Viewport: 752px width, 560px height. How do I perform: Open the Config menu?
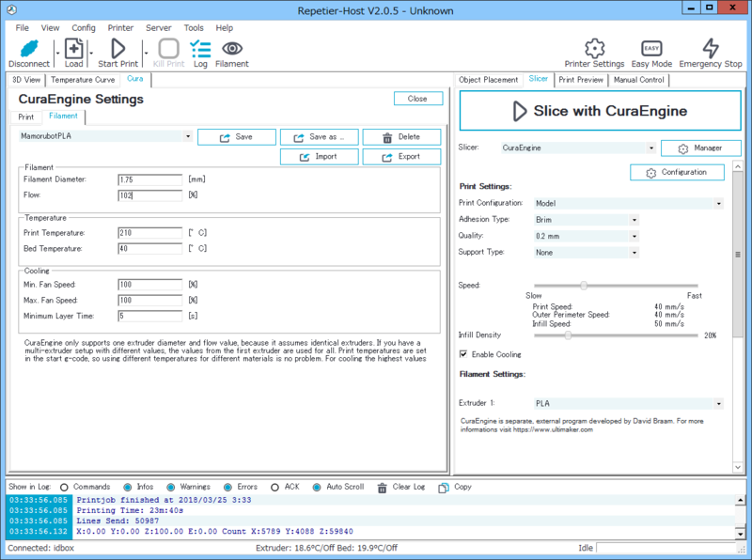[x=84, y=28]
